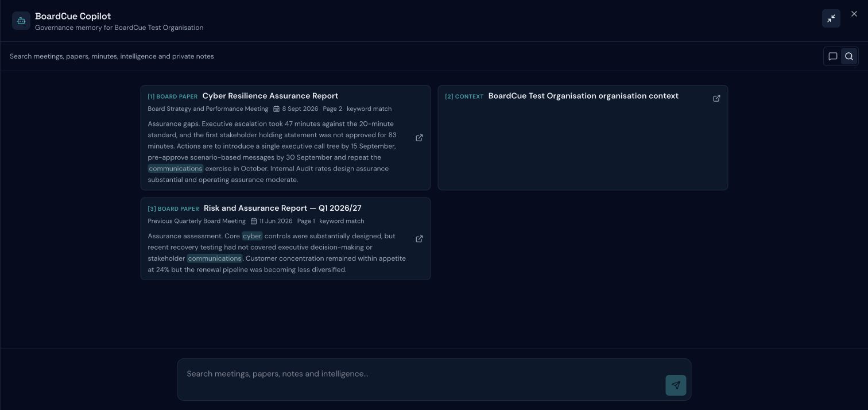Screen dimensions: 868x410
Task: Click the '8 Sept 2026' date
Action: (300, 109)
